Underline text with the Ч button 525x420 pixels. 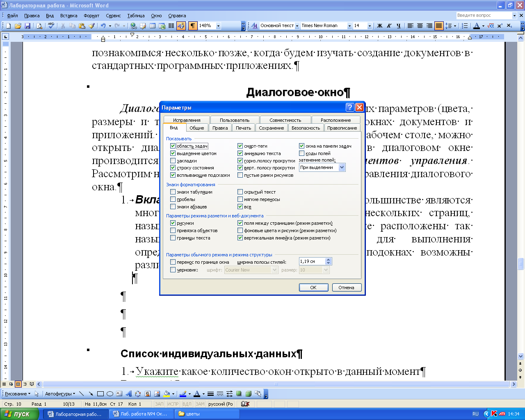pyautogui.click(x=399, y=26)
